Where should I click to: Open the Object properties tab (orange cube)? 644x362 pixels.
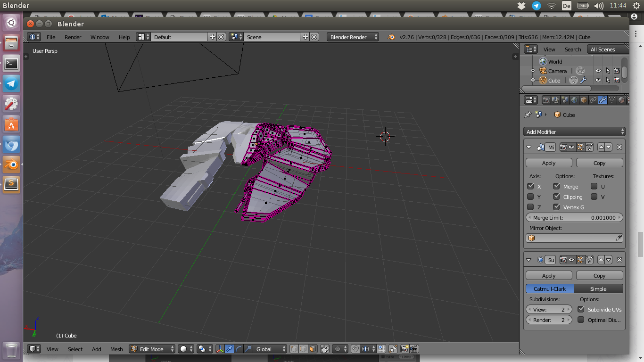pyautogui.click(x=584, y=100)
